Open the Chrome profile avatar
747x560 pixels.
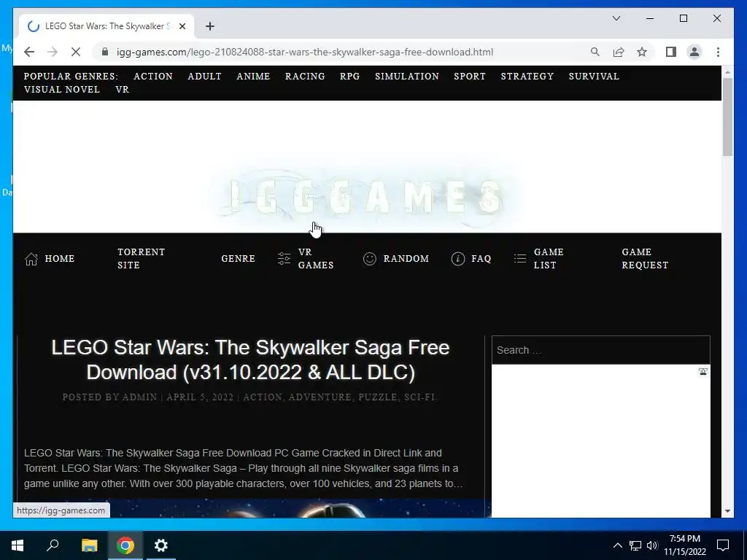click(x=694, y=52)
